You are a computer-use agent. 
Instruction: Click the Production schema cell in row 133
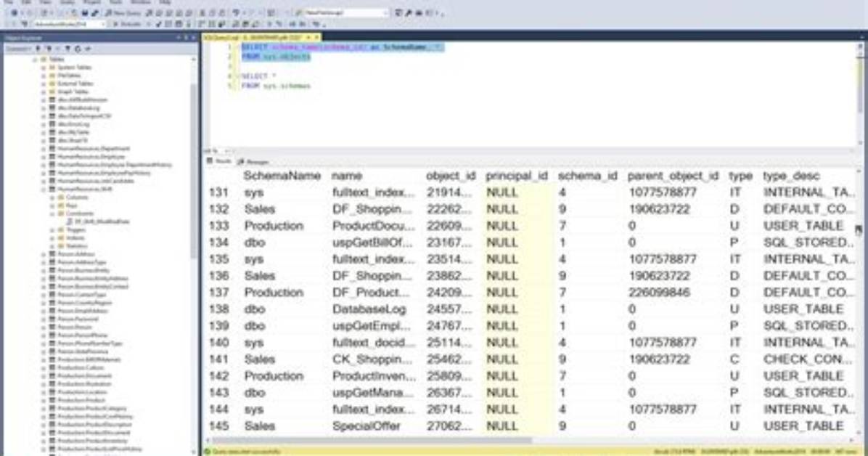(x=274, y=226)
